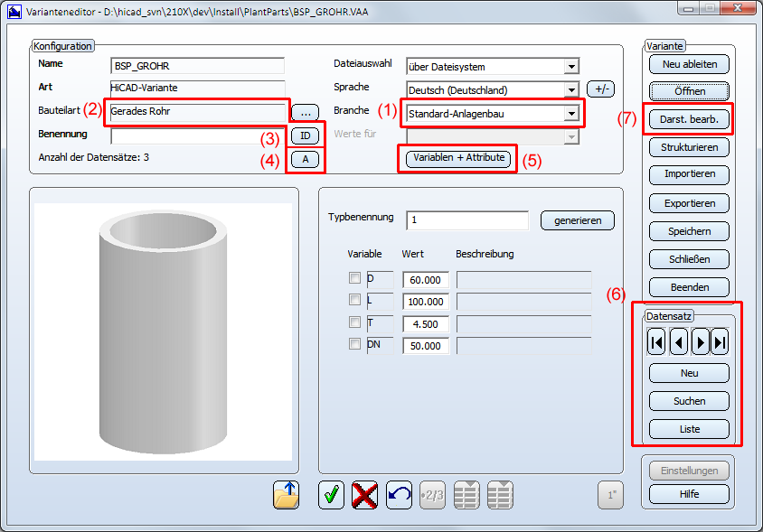The width and height of the screenshot is (763, 532).
Task: Go to next data record
Action: click(x=700, y=341)
